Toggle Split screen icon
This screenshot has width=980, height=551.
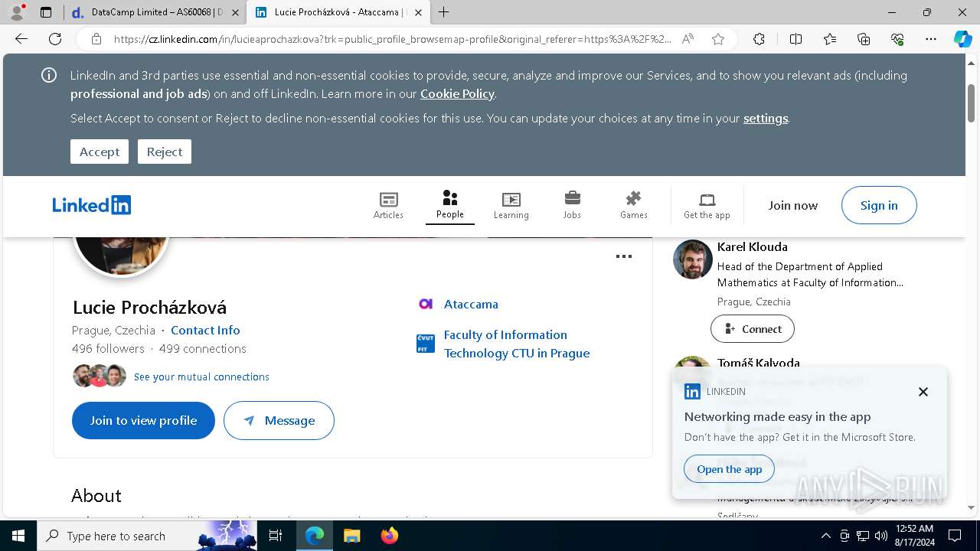tap(795, 39)
